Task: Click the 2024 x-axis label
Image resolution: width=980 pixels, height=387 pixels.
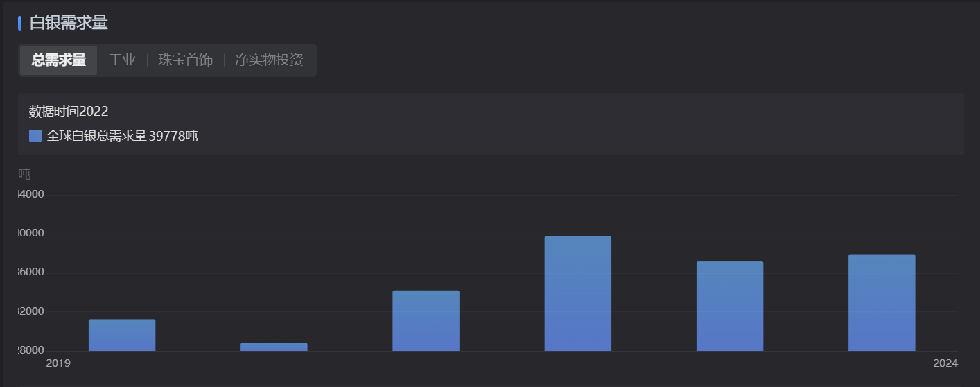Action: [x=945, y=363]
